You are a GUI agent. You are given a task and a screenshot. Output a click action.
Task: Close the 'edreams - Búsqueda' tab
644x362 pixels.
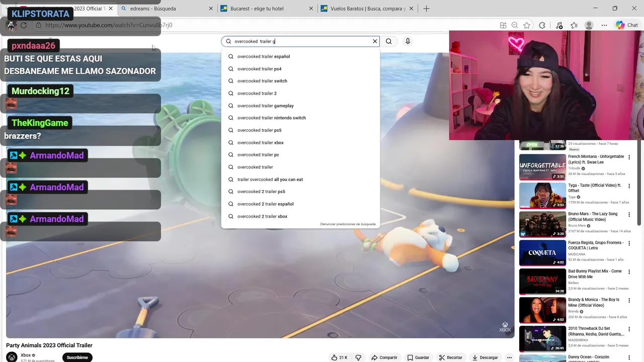point(211,9)
